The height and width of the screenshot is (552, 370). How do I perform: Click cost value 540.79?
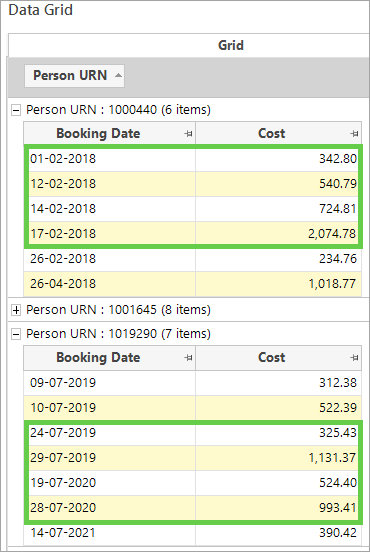338,184
